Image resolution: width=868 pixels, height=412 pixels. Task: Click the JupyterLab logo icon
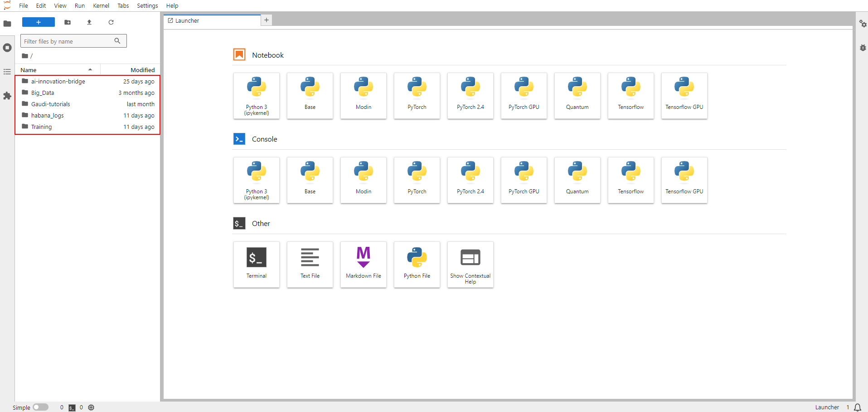pyautogui.click(x=7, y=5)
